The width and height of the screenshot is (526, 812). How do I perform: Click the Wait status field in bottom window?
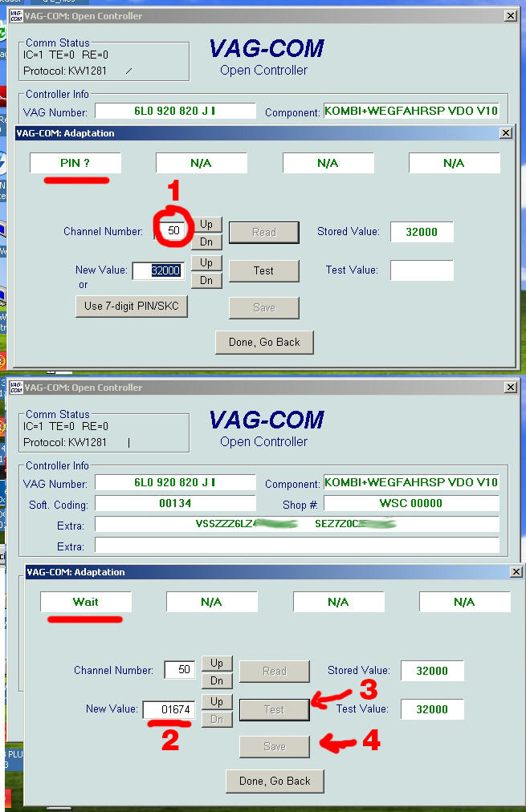pos(85,602)
